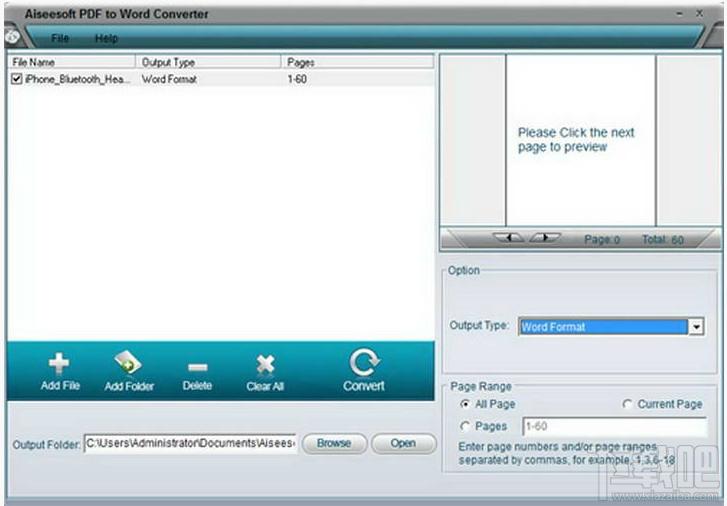Image resolution: width=727 pixels, height=506 pixels.
Task: Go to previous preview page arrow
Action: (509, 238)
